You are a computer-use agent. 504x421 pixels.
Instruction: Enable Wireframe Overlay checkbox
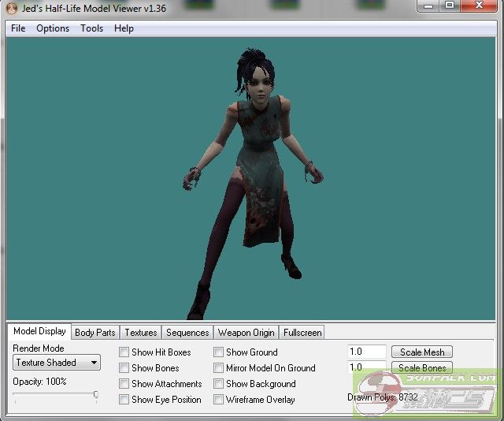click(219, 400)
